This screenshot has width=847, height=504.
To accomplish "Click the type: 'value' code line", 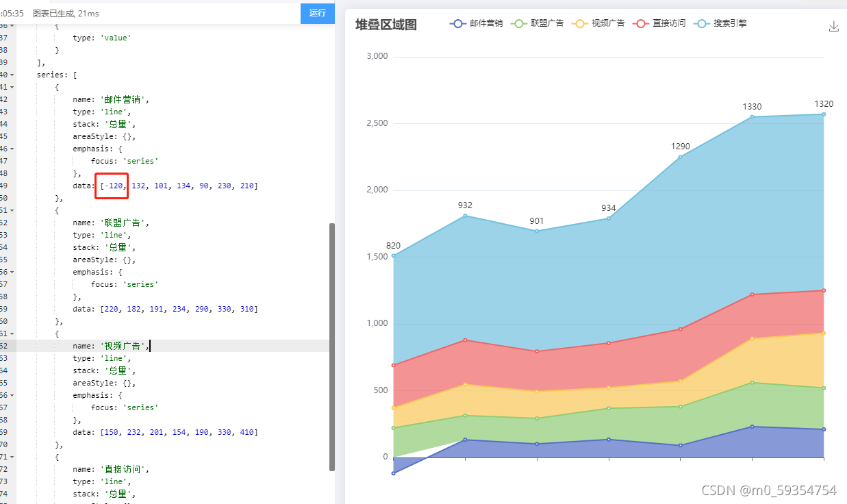I will 101,38.
